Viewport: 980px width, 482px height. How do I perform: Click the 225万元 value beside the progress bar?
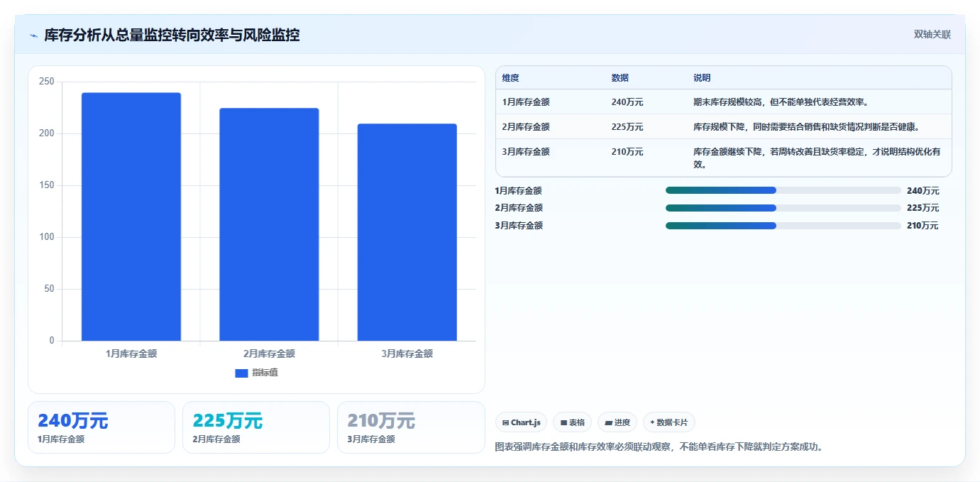click(923, 208)
